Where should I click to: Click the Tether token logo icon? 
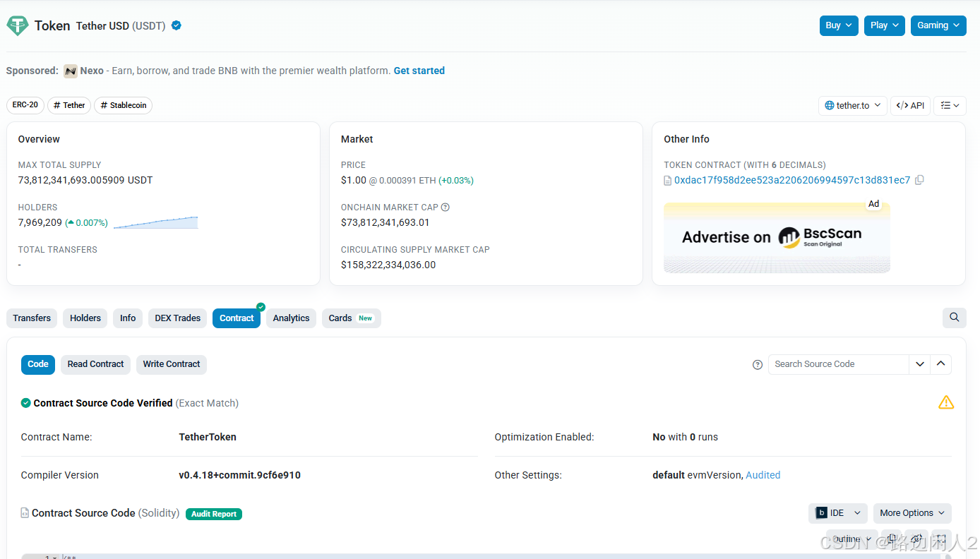pos(17,26)
